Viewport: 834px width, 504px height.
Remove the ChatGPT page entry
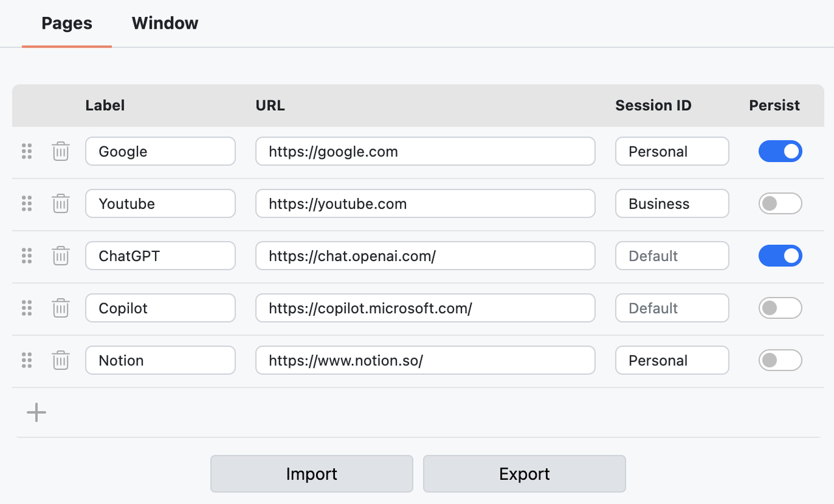click(x=61, y=256)
